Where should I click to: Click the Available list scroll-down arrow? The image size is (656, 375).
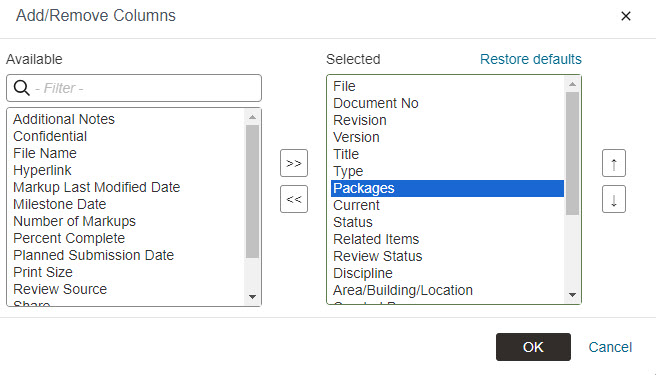pyautogui.click(x=252, y=297)
